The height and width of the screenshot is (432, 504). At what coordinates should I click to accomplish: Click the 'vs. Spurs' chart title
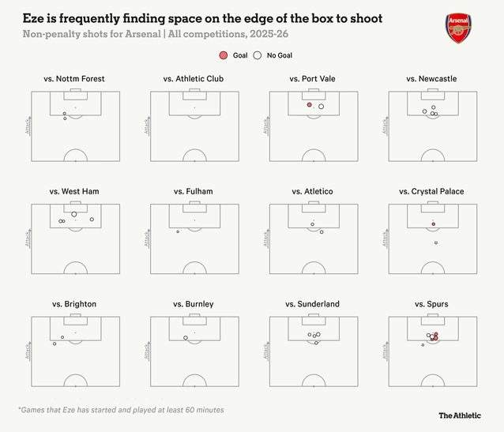(x=432, y=304)
